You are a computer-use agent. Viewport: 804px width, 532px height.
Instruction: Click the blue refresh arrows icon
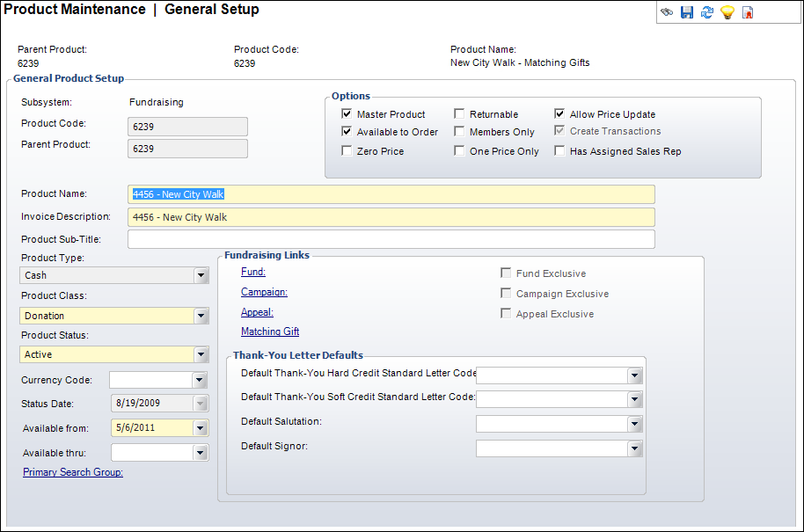(706, 12)
